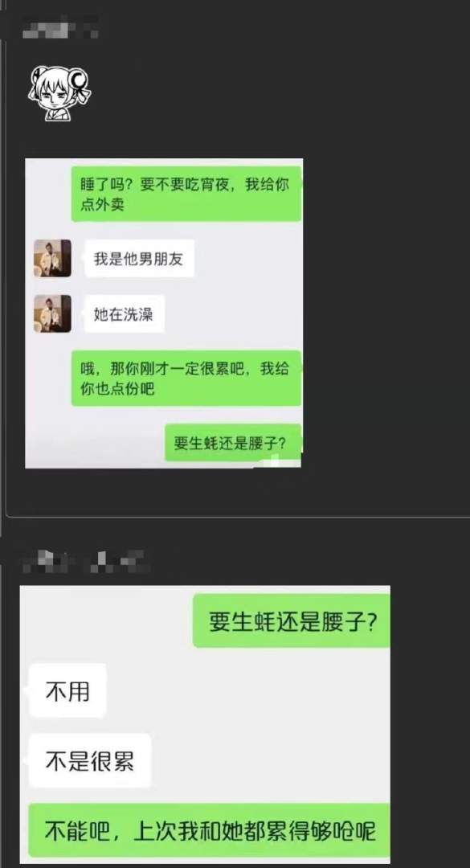Open the avatar beside 我是他男朋友
Image resolution: width=470 pixels, height=868 pixels.
point(52,258)
